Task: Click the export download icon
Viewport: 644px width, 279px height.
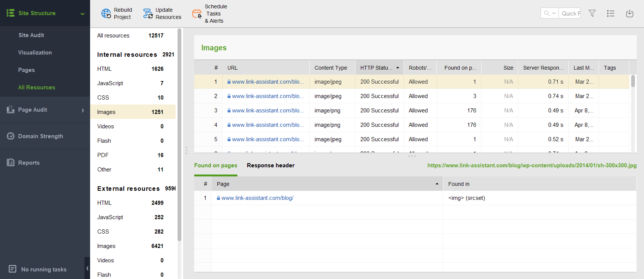Action: coord(630,13)
